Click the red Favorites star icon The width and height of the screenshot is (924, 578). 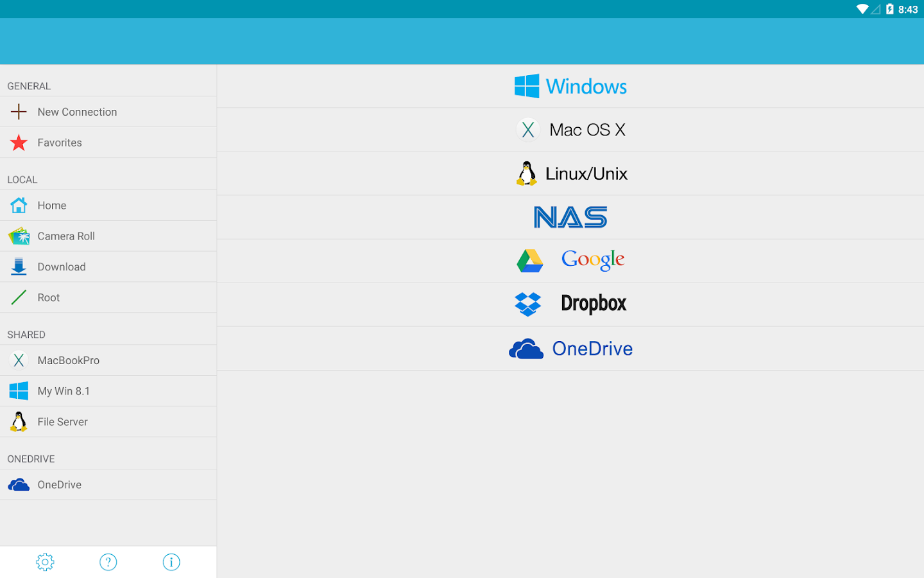pos(19,143)
